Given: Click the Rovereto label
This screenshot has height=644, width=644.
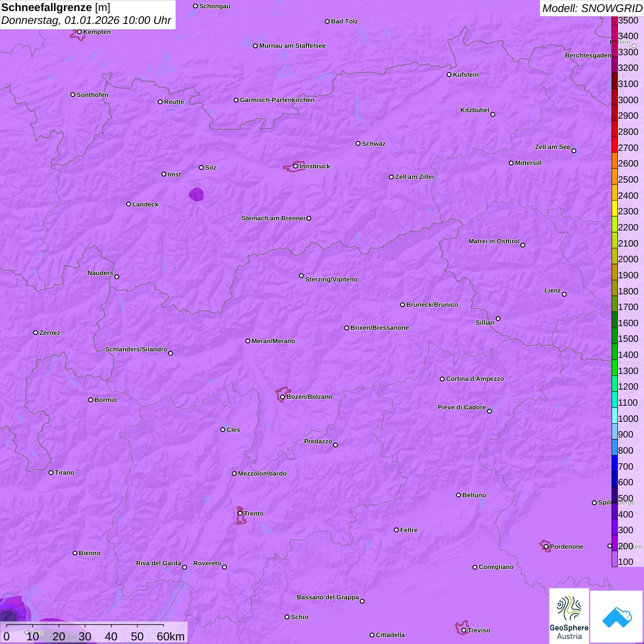Looking at the screenshot, I should (x=207, y=563).
